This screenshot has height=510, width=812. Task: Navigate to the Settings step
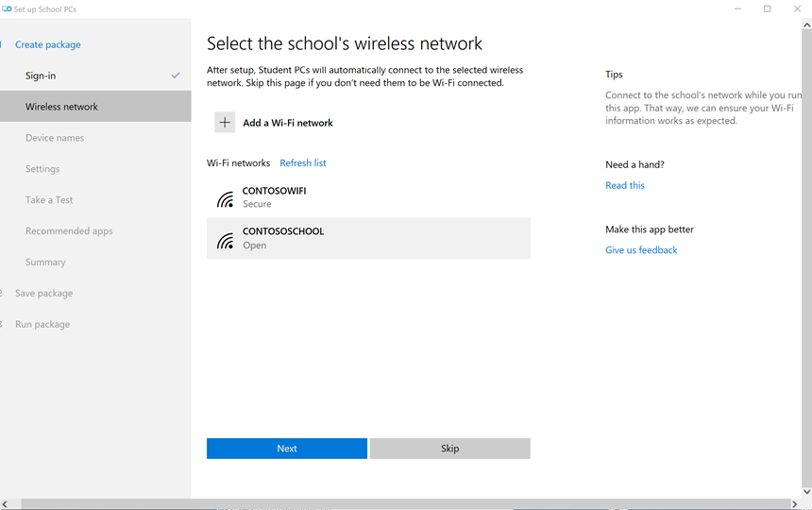pyautogui.click(x=42, y=169)
